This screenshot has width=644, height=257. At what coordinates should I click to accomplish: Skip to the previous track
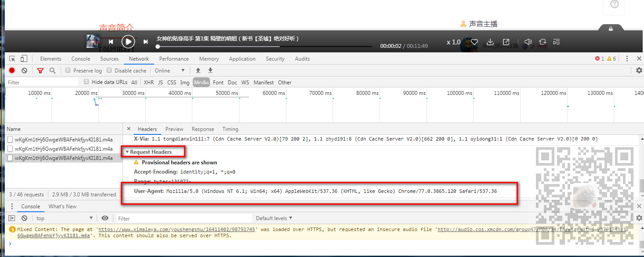[111, 42]
